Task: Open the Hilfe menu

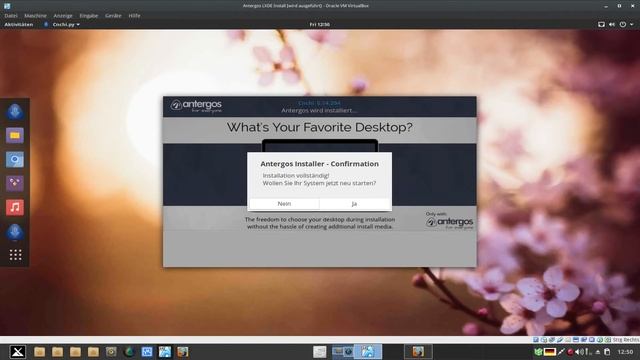Action: [134, 16]
